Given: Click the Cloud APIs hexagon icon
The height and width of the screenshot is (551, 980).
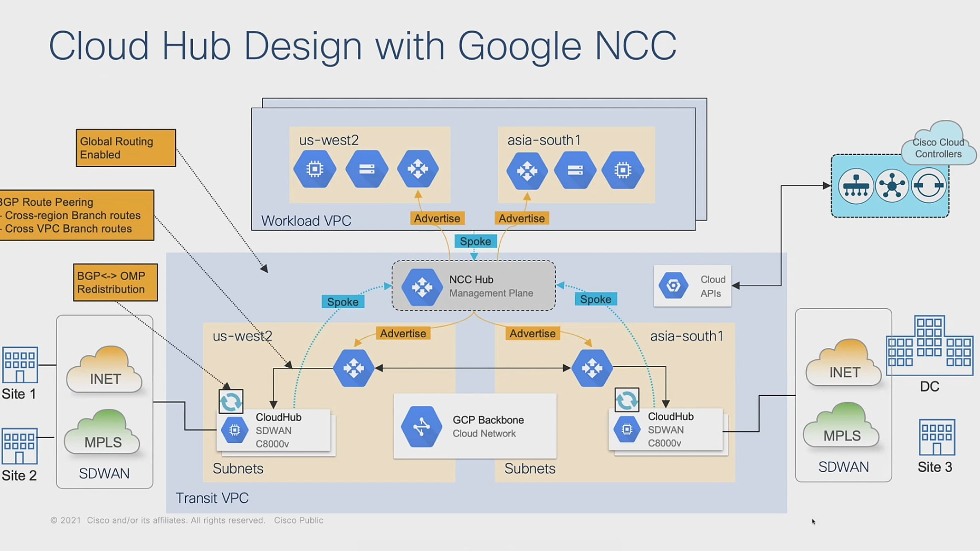Looking at the screenshot, I should tap(673, 285).
